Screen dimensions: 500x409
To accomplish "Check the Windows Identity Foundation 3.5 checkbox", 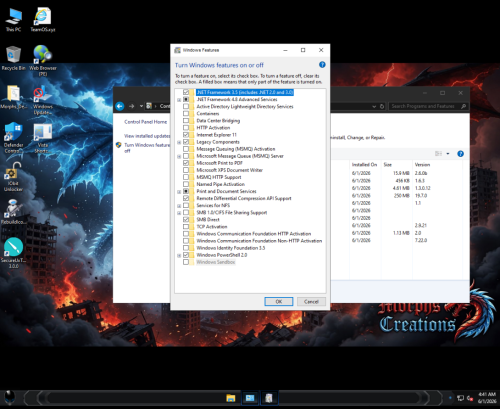I will pos(186,248).
